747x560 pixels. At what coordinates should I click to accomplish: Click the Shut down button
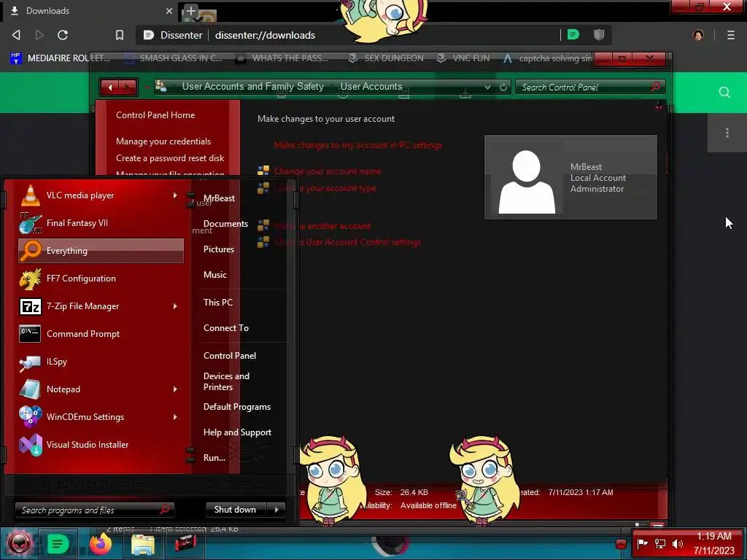(237, 510)
